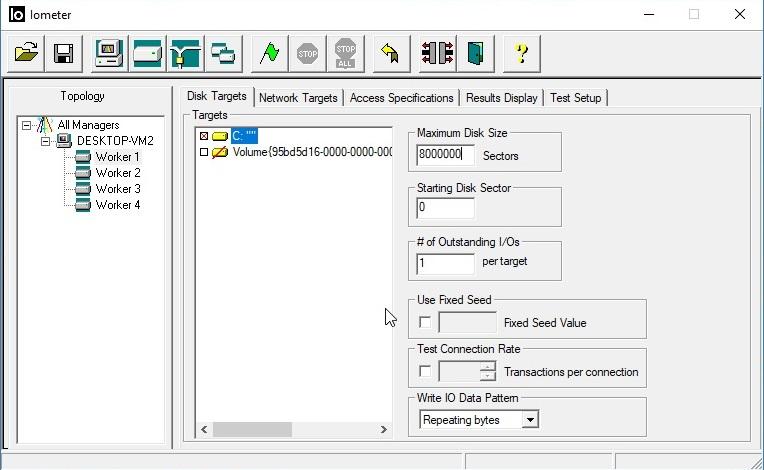Click the Transactions per connection field
764x470 pixels.
(x=459, y=372)
